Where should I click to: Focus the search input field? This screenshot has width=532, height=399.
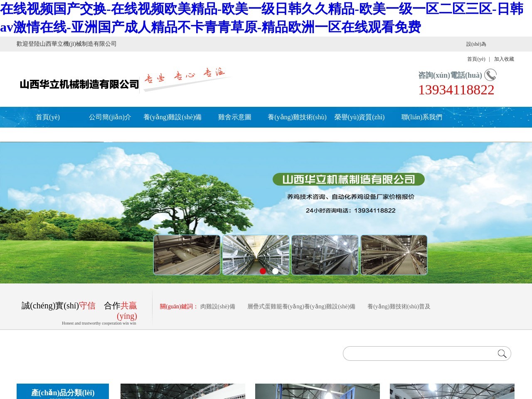420,354
